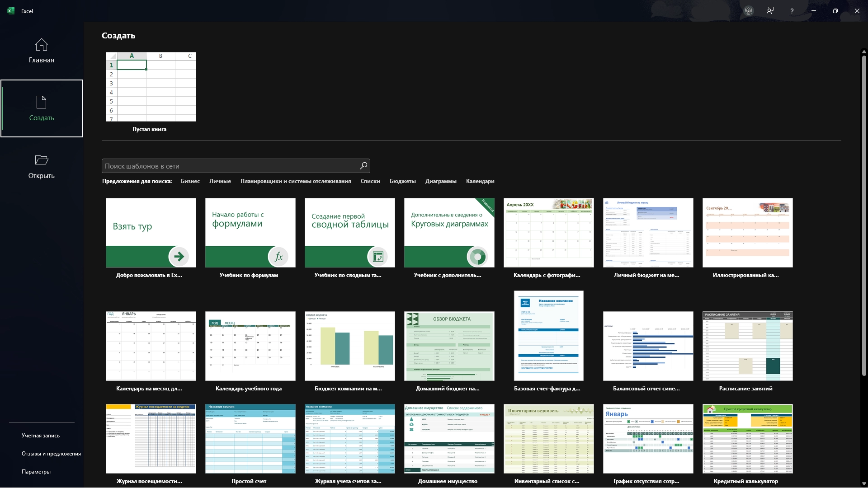Click Отзывы и предложения link

(x=51, y=454)
